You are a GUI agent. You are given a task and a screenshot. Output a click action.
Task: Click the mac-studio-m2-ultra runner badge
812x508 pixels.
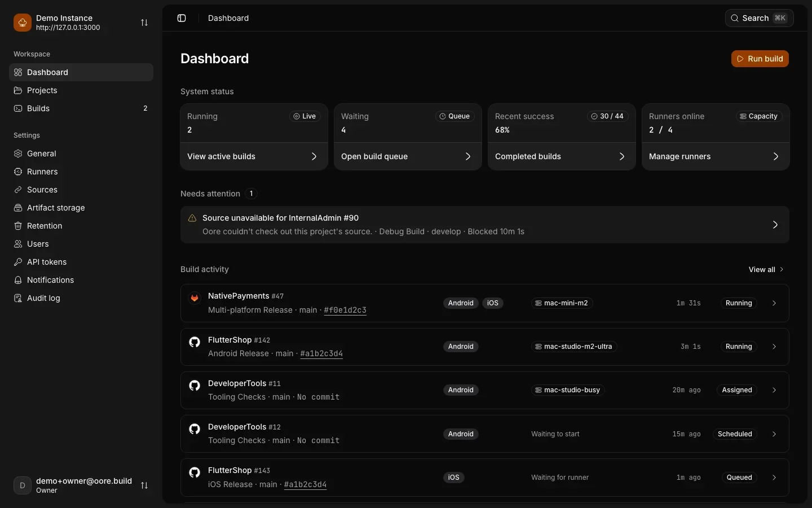[x=574, y=347]
